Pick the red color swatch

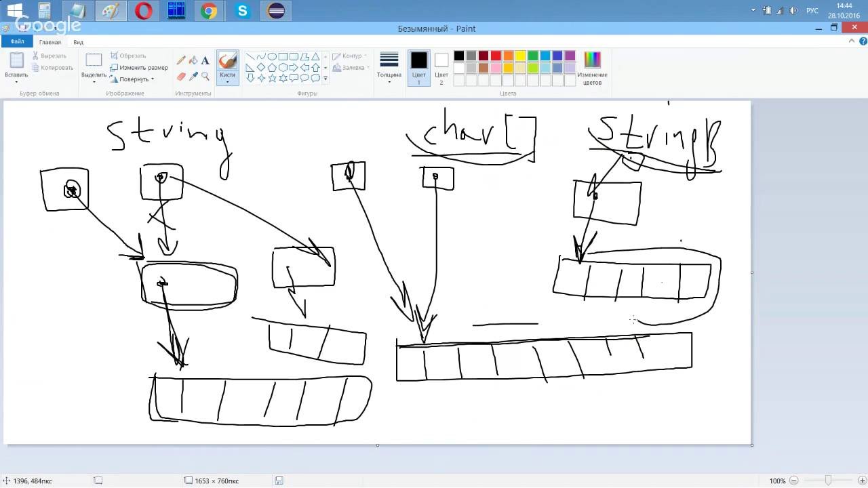[496, 56]
